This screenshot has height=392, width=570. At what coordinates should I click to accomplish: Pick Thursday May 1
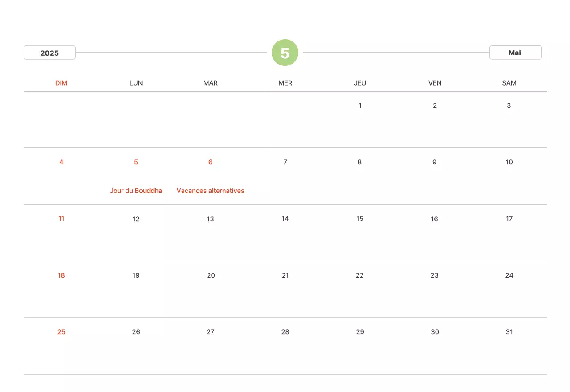(360, 106)
